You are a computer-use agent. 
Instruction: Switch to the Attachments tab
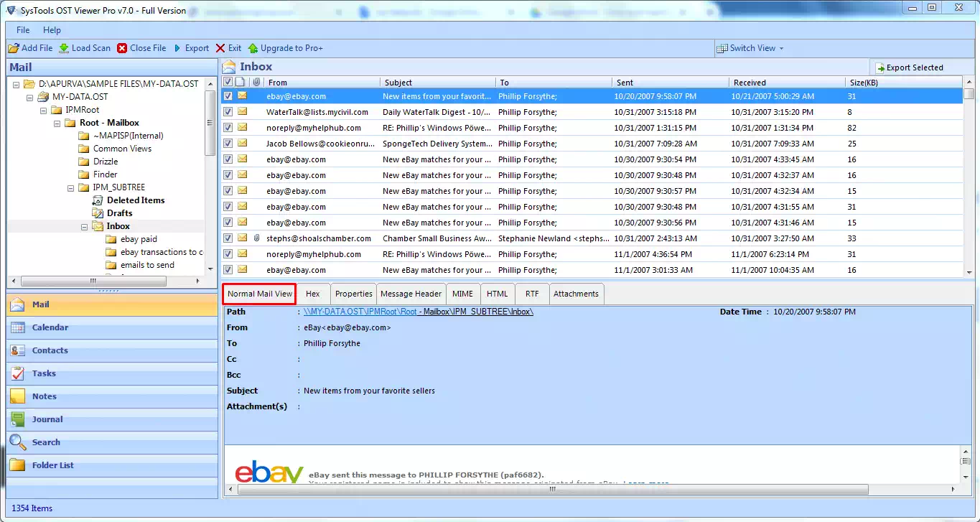tap(576, 294)
